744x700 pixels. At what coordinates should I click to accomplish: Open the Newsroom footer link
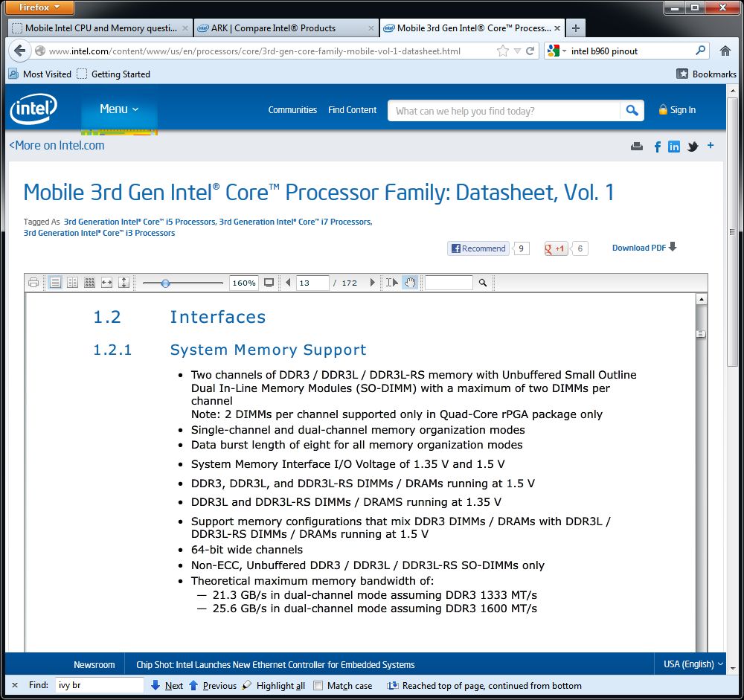pos(94,665)
